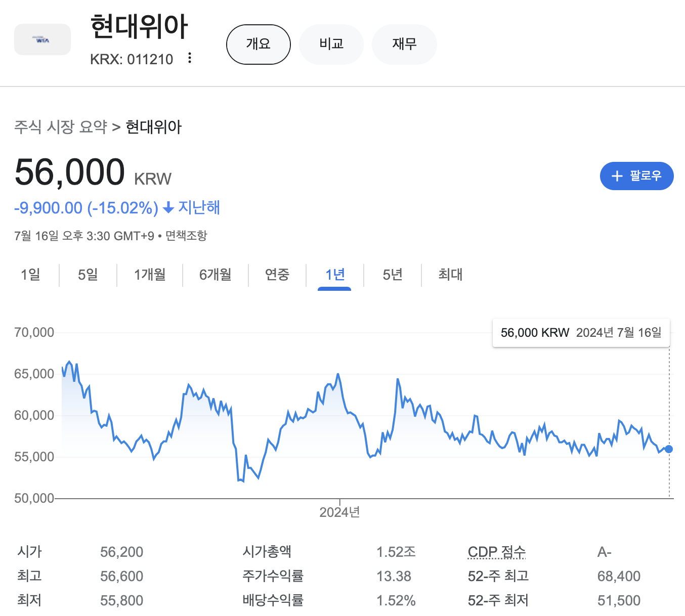Click the large 56,000 price

pyautogui.click(x=70, y=172)
